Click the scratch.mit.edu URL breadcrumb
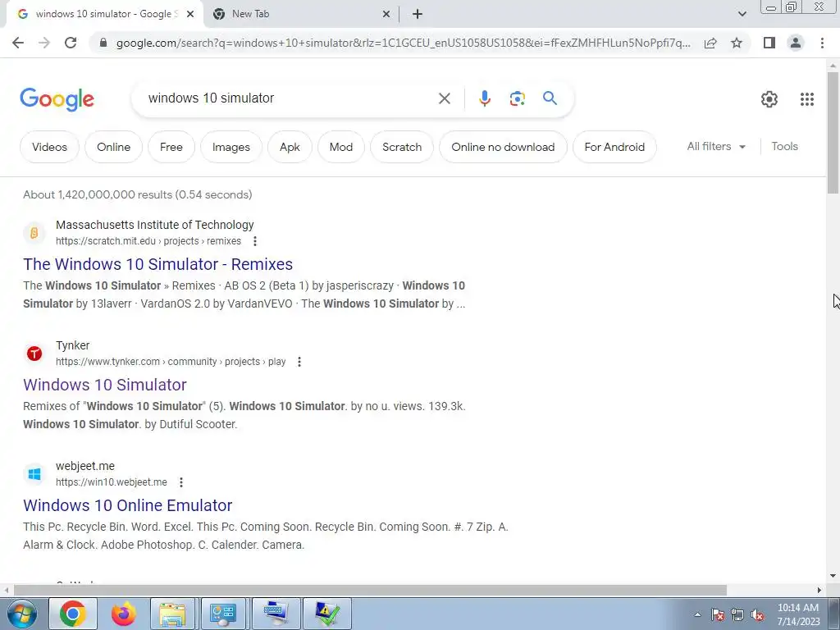The height and width of the screenshot is (630, 840). 148,241
